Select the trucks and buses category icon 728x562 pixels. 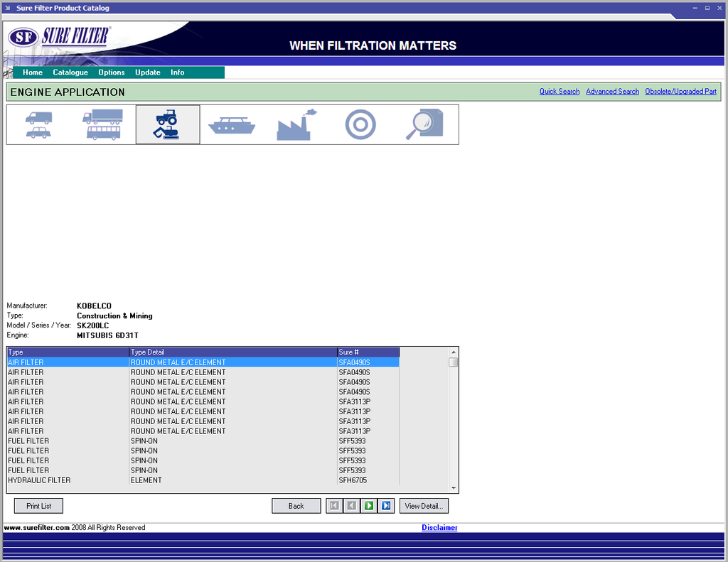click(x=102, y=125)
